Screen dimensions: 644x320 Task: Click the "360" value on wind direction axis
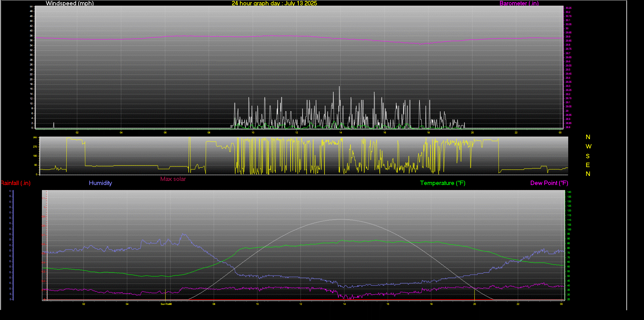(x=35, y=138)
